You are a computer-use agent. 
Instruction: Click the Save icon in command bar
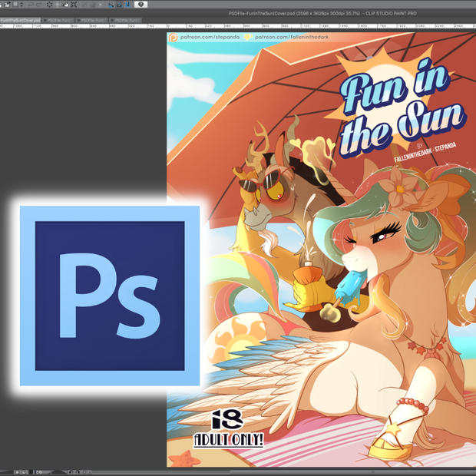coord(15,5)
